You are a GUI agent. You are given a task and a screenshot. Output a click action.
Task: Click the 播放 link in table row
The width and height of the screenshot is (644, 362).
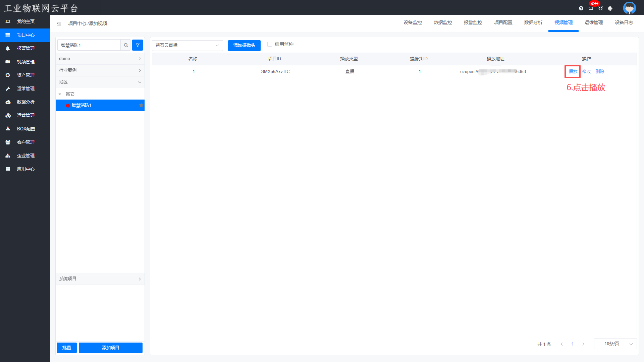[573, 71]
